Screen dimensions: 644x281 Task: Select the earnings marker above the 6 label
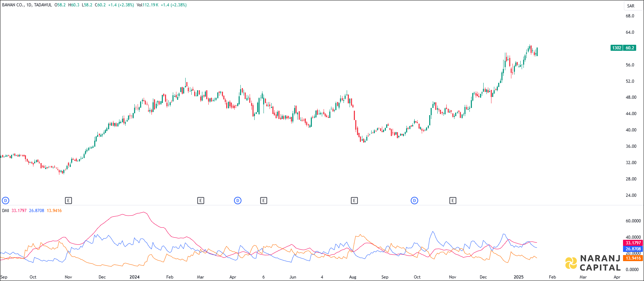pyautogui.click(x=264, y=201)
